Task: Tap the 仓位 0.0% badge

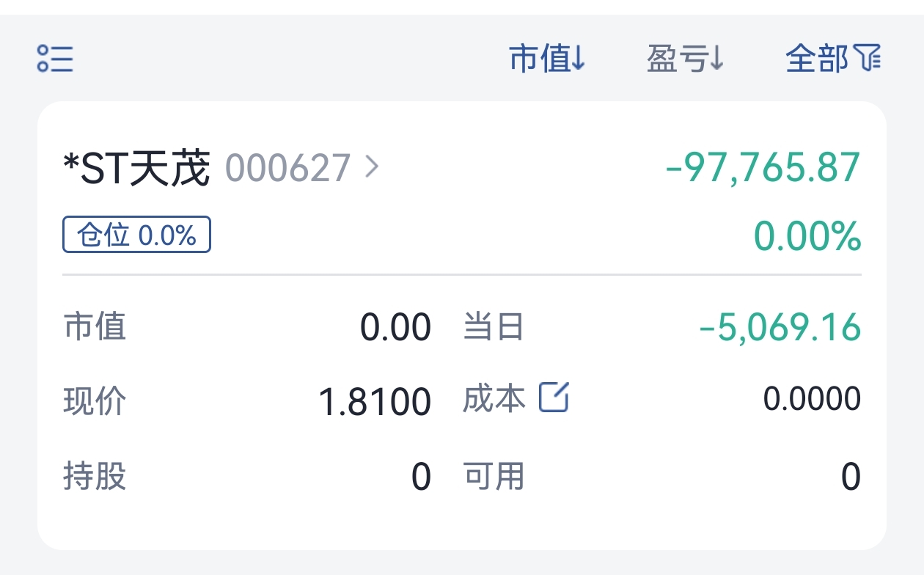Action: 137,235
